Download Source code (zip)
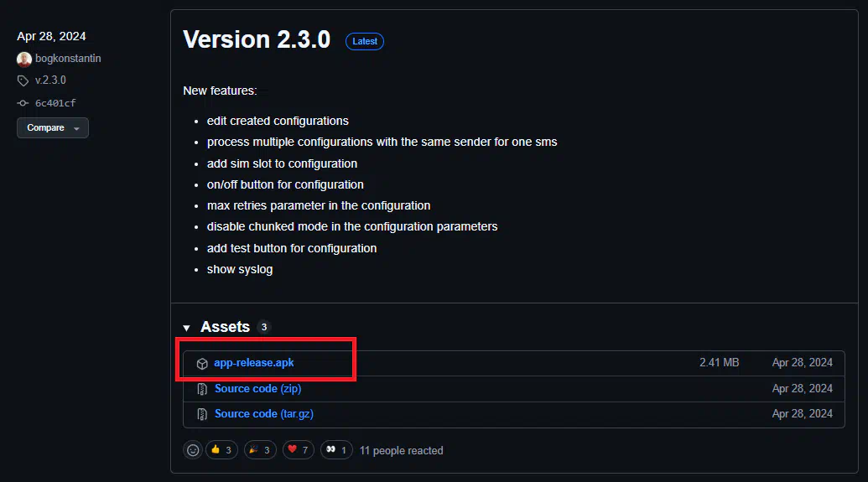Image resolution: width=868 pixels, height=482 pixels. pos(258,389)
